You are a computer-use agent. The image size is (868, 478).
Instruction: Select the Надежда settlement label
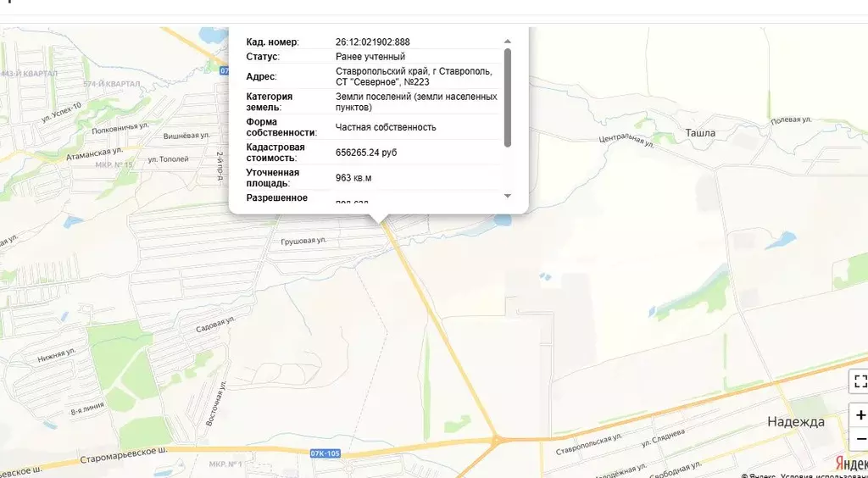pyautogui.click(x=795, y=422)
